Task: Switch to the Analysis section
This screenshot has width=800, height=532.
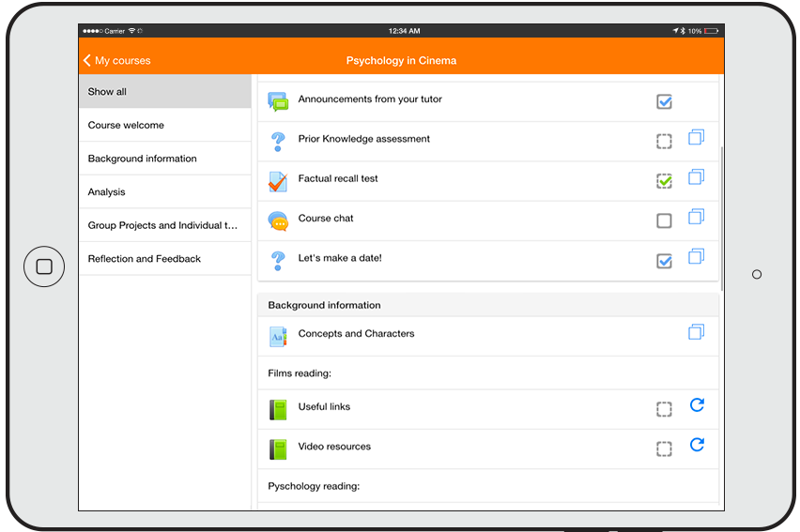Action: 164,191
